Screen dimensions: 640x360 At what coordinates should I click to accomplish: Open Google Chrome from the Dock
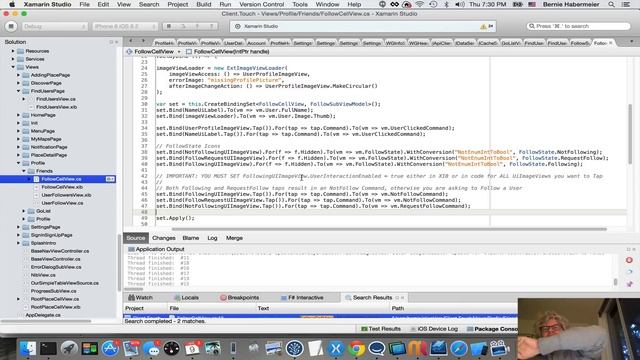click(356, 348)
